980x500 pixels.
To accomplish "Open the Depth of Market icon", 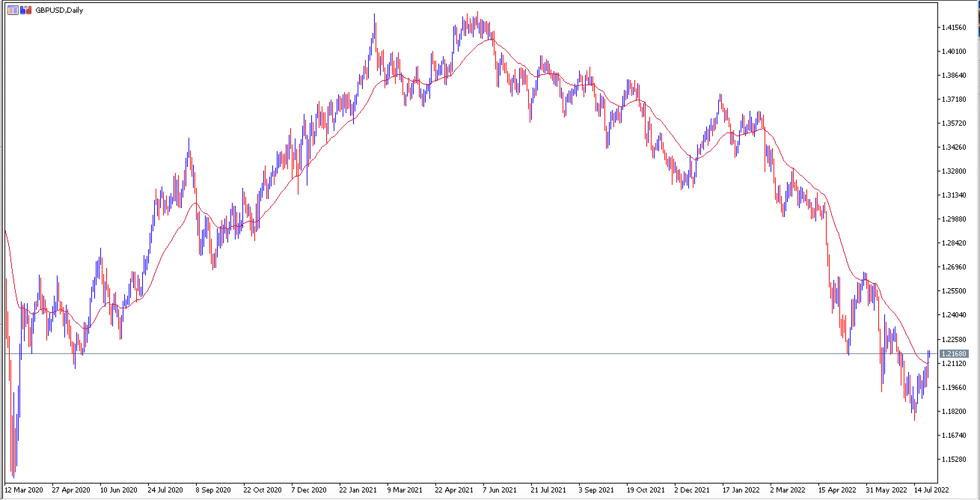I will 13,10.
